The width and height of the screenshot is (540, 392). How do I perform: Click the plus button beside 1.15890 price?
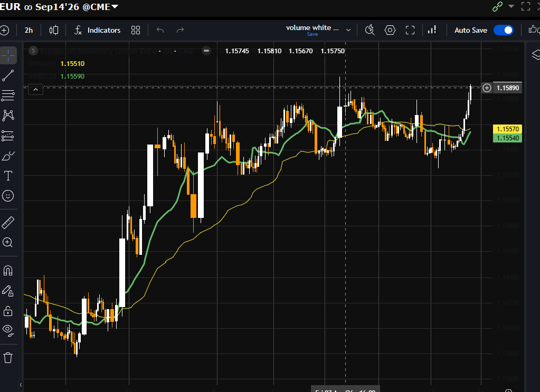point(487,88)
